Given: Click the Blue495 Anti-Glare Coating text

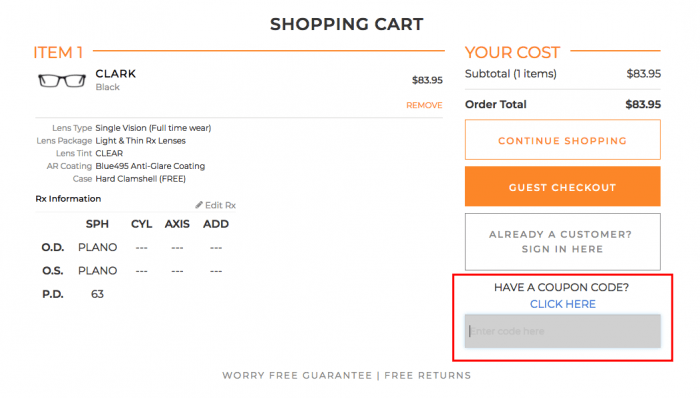Looking at the screenshot, I should coord(150,166).
